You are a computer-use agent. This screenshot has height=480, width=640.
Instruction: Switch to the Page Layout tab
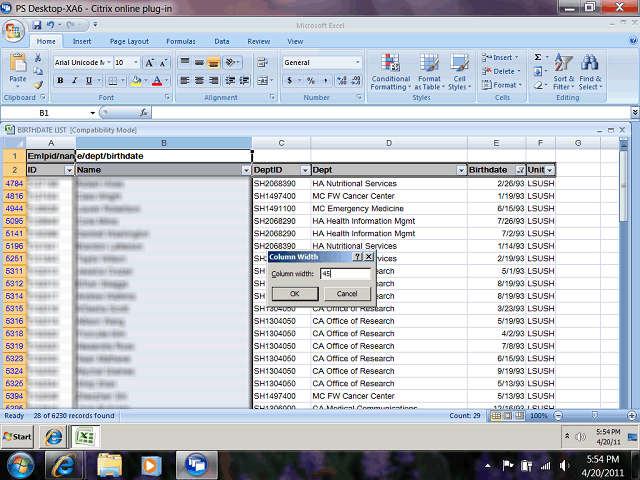[x=129, y=41]
